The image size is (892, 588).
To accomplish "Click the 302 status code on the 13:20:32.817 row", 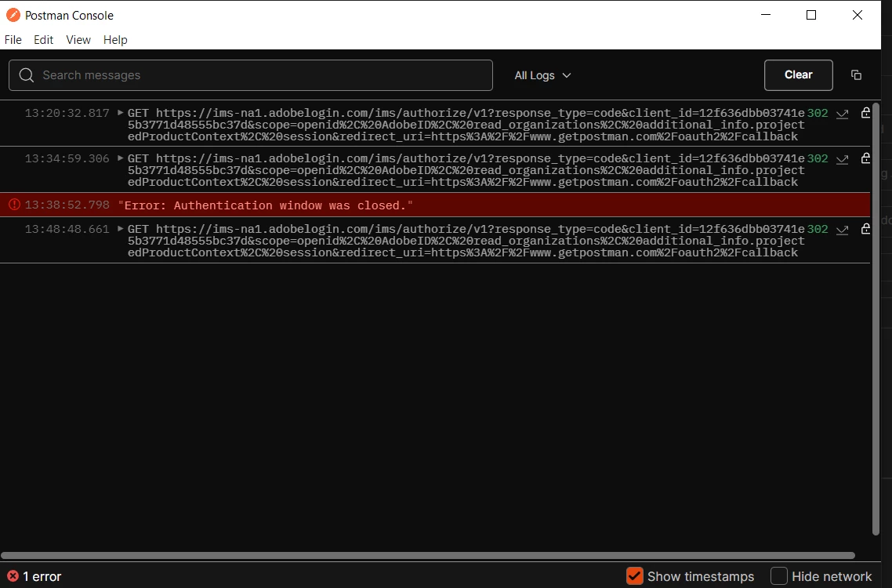I will tap(818, 113).
